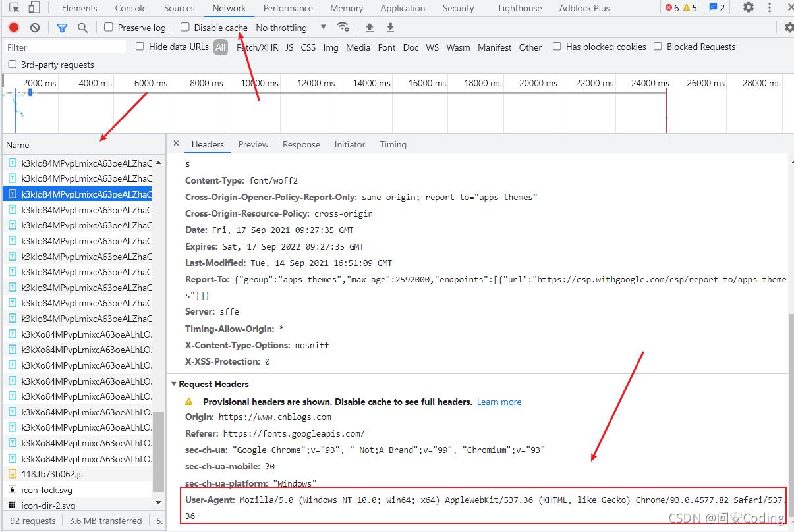Screen dimensions: 794x532
Task: Click the Filter text input
Action: [x=65, y=47]
